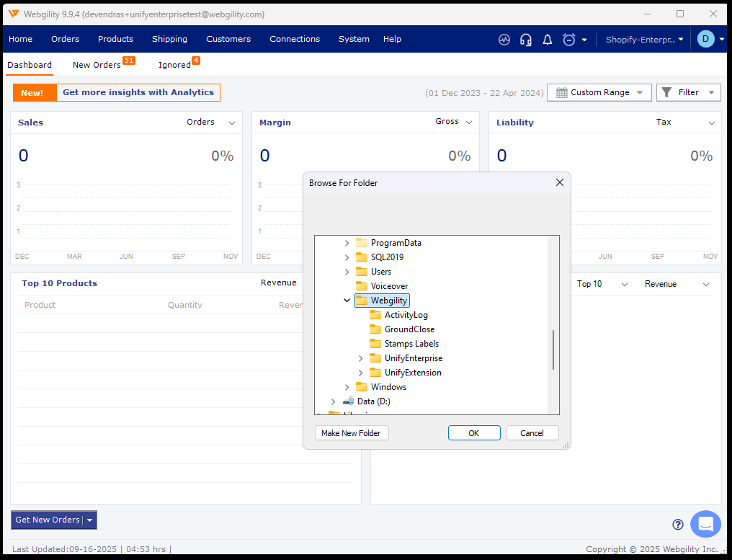732x560 pixels.
Task: Select the Stamps Labels folder
Action: (411, 344)
